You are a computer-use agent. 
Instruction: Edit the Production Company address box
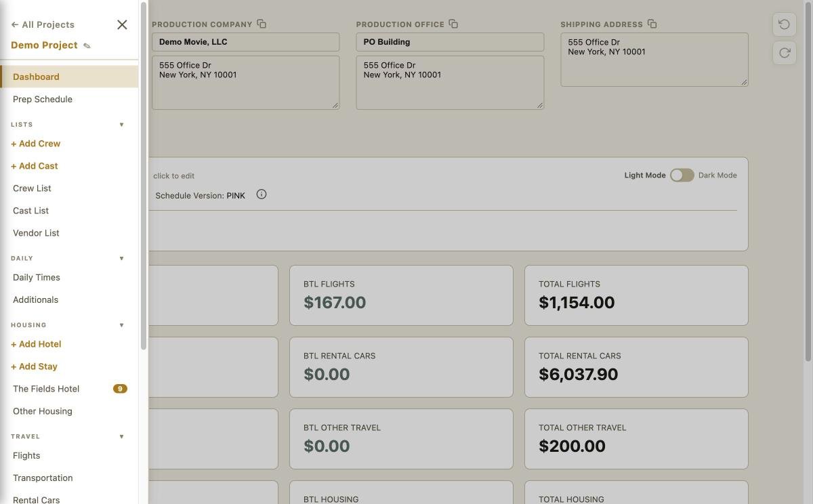point(245,83)
